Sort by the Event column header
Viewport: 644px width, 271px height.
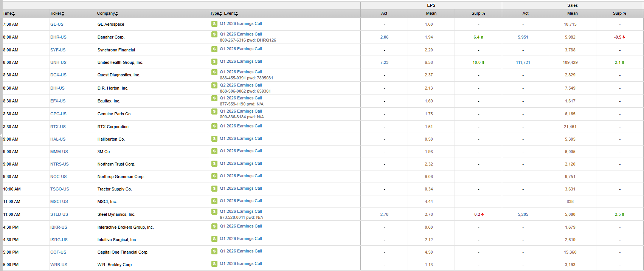tap(231, 14)
